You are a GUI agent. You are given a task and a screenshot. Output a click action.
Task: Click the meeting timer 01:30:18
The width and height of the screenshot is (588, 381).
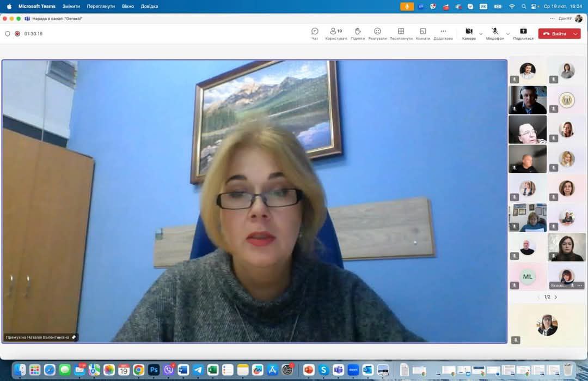click(33, 34)
